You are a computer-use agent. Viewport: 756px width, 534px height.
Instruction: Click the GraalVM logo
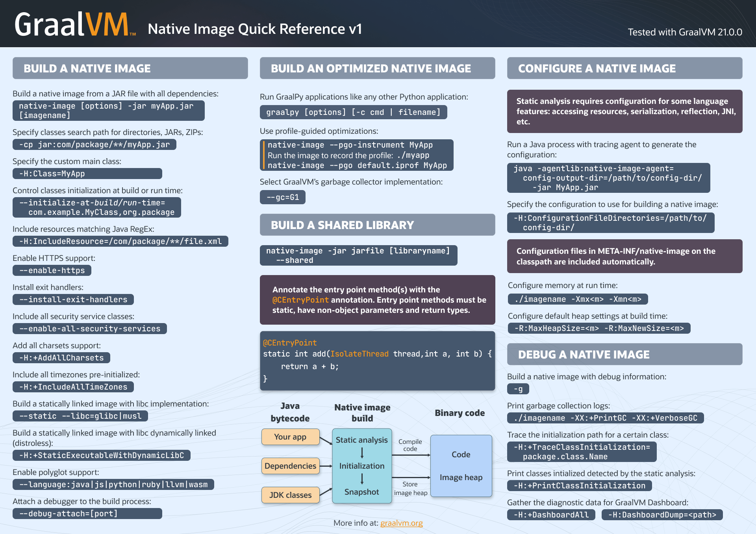[75, 24]
